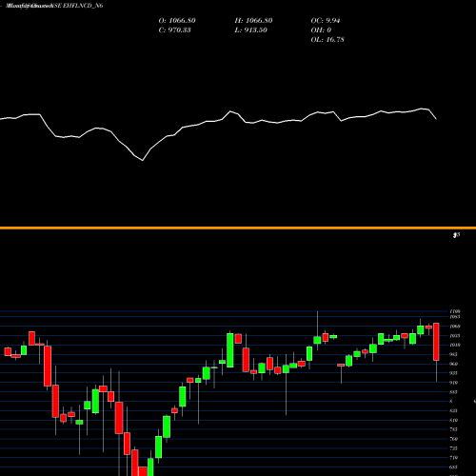Click the 910 price axis label
The image size is (476, 476).
pyautogui.click(x=453, y=383)
